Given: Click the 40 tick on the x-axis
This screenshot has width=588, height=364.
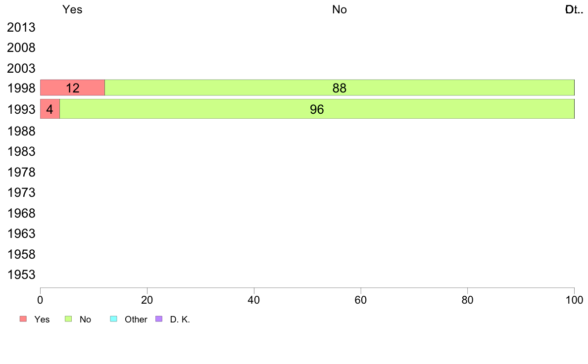Looking at the screenshot, I should tap(254, 300).
